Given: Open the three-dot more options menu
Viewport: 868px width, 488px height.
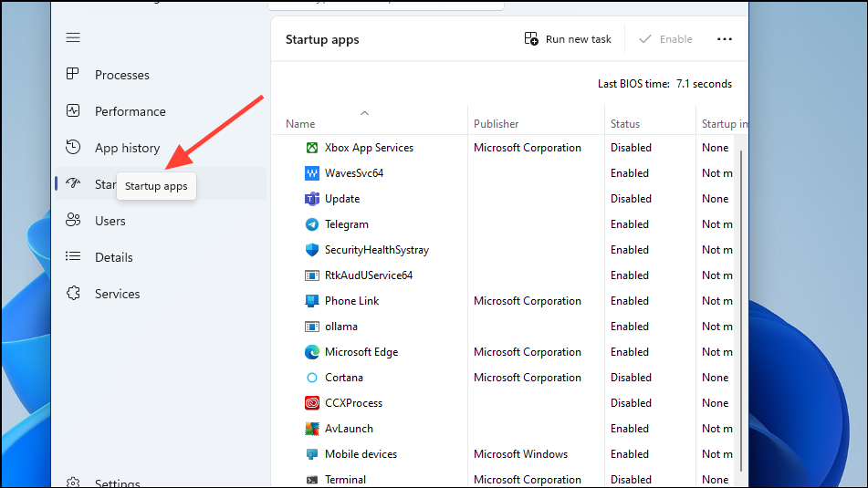Looking at the screenshot, I should (724, 38).
